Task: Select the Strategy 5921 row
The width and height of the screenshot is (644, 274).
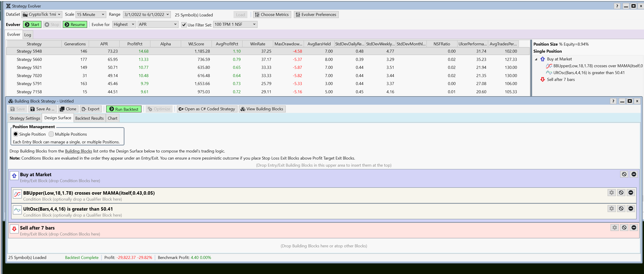Action: [29, 67]
